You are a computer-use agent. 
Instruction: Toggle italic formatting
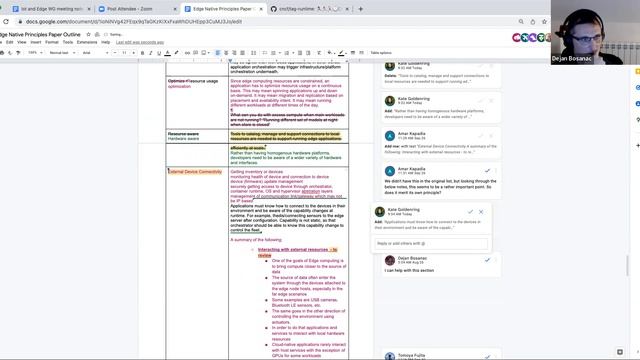click(x=151, y=53)
